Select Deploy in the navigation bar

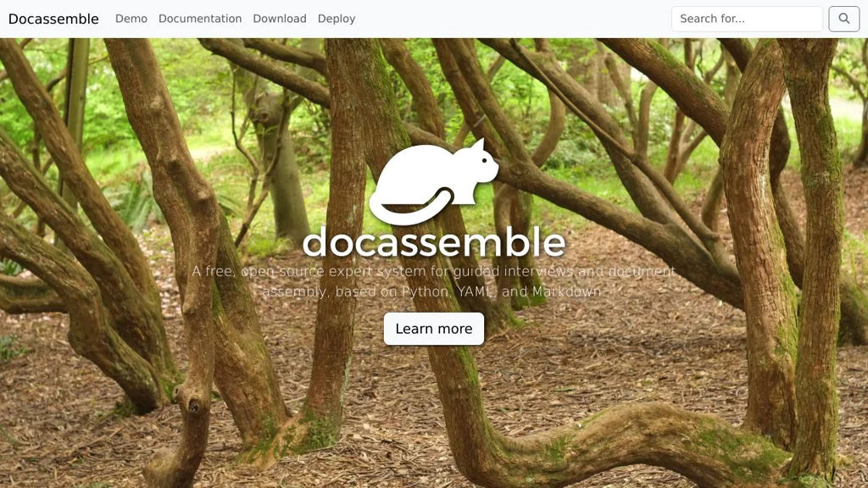[337, 19]
